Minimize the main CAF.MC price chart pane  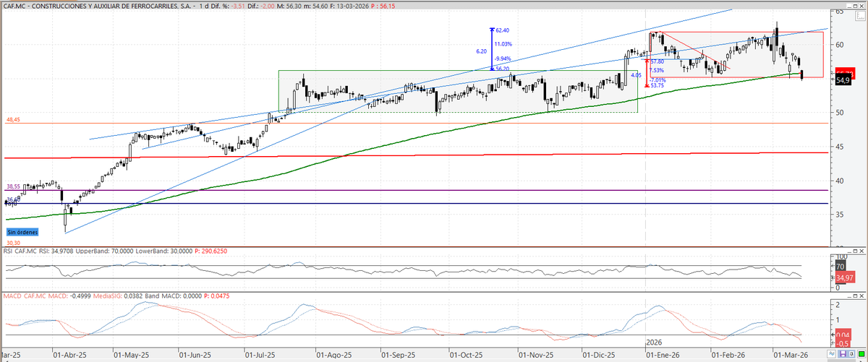point(849,6)
